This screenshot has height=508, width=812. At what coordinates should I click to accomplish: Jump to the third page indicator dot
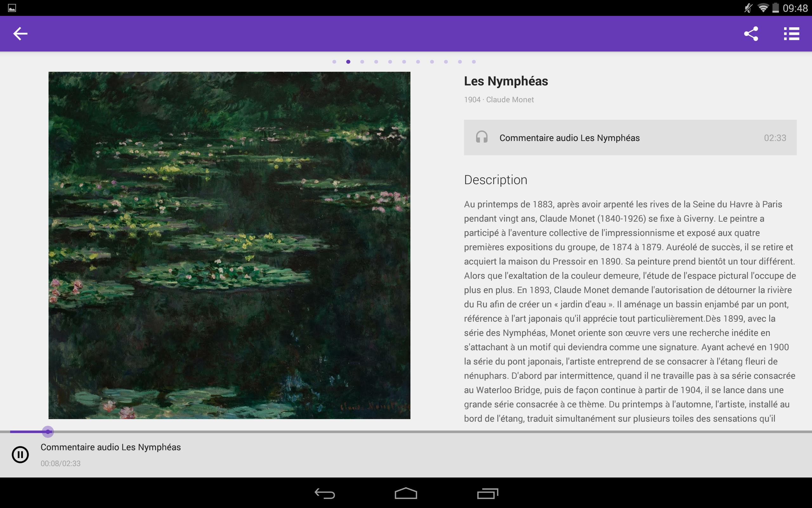click(362, 62)
